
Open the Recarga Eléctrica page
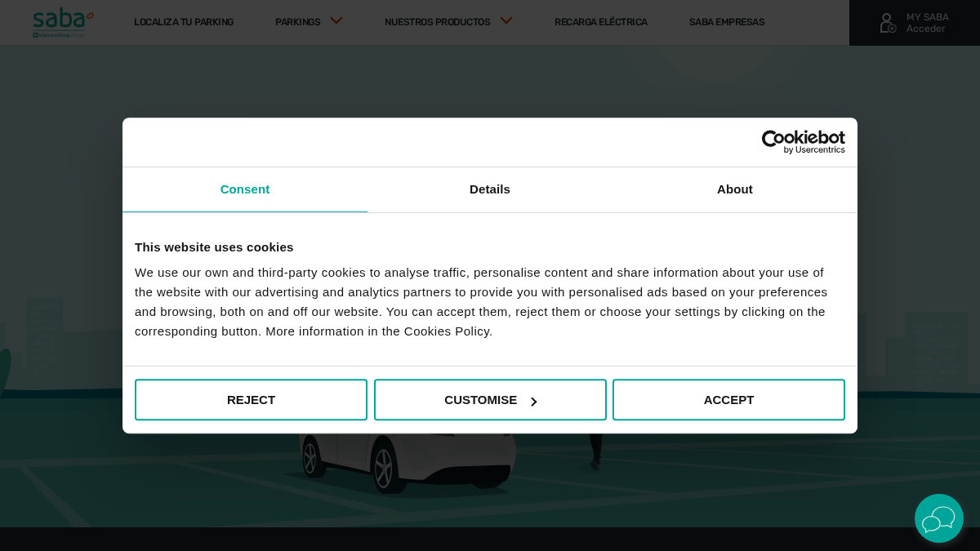pyautogui.click(x=600, y=22)
